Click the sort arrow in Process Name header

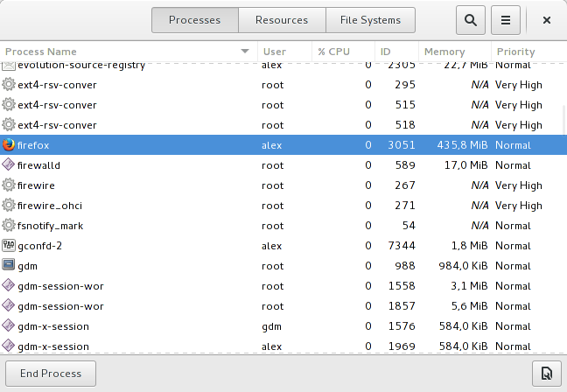(245, 52)
